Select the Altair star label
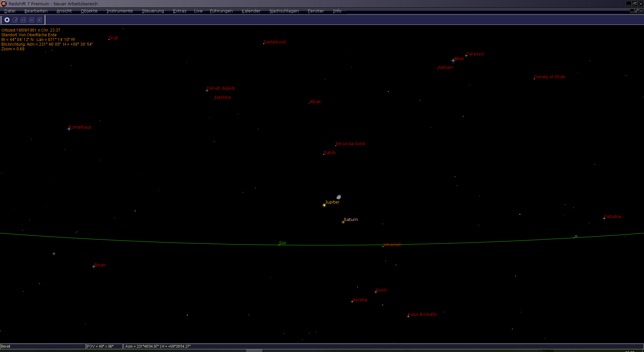The height and width of the screenshot is (352, 644). coord(459,59)
